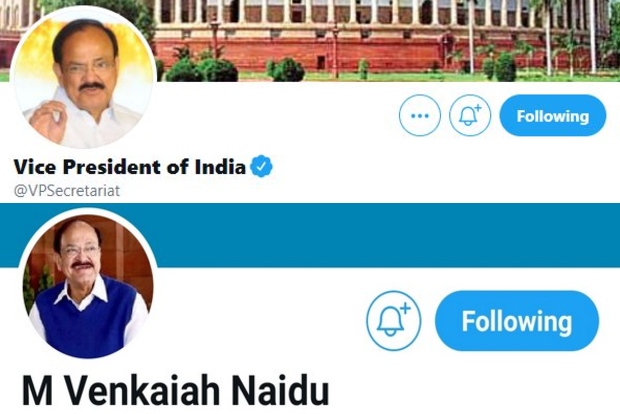The height and width of the screenshot is (414, 620).
Task: Click the blue verified badge checkmark
Action: coord(261,166)
